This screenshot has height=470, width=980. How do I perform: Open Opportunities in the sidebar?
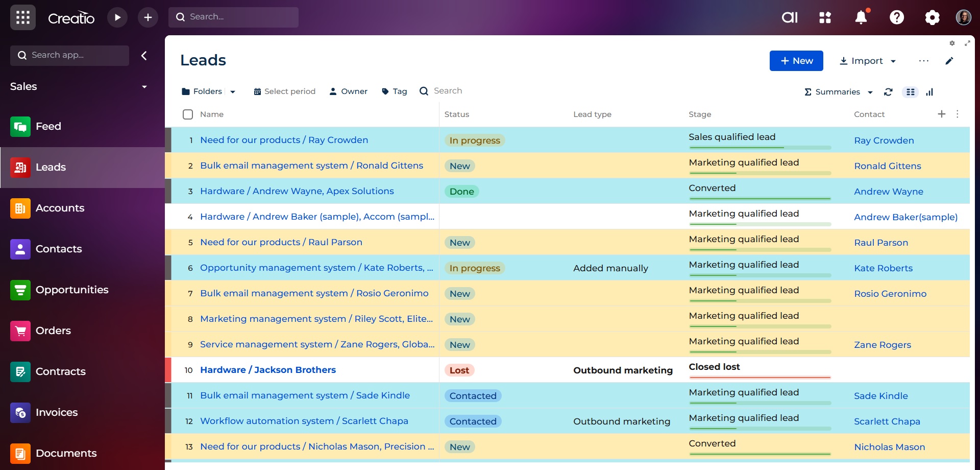pyautogui.click(x=71, y=290)
